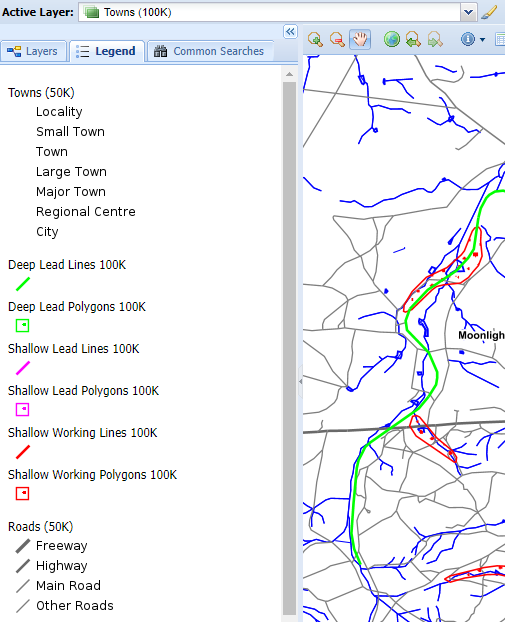Image resolution: width=505 pixels, height=622 pixels.
Task: Click the pencil icon beside Active Layer
Action: click(489, 12)
